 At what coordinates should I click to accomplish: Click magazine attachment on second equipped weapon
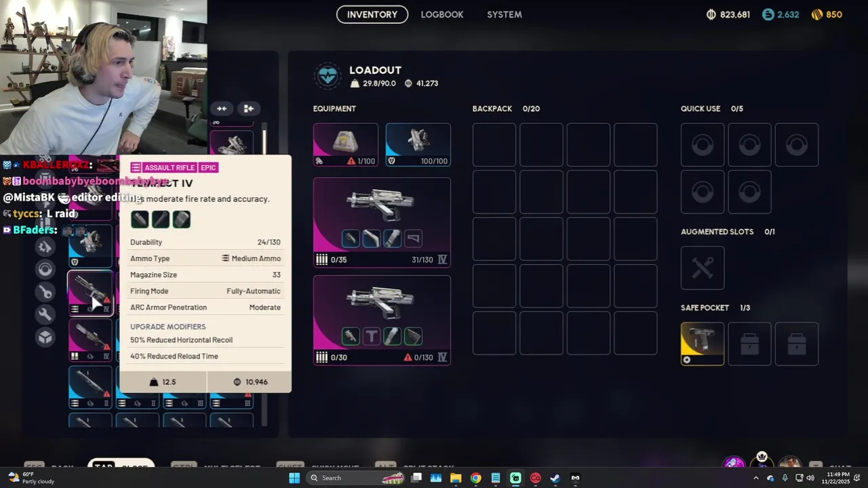(x=393, y=335)
